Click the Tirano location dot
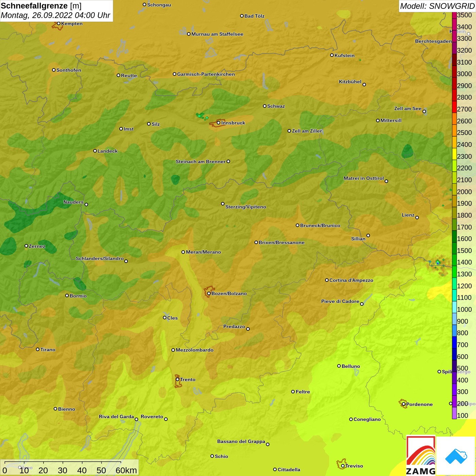The height and width of the screenshot is (476, 476). pos(38,349)
